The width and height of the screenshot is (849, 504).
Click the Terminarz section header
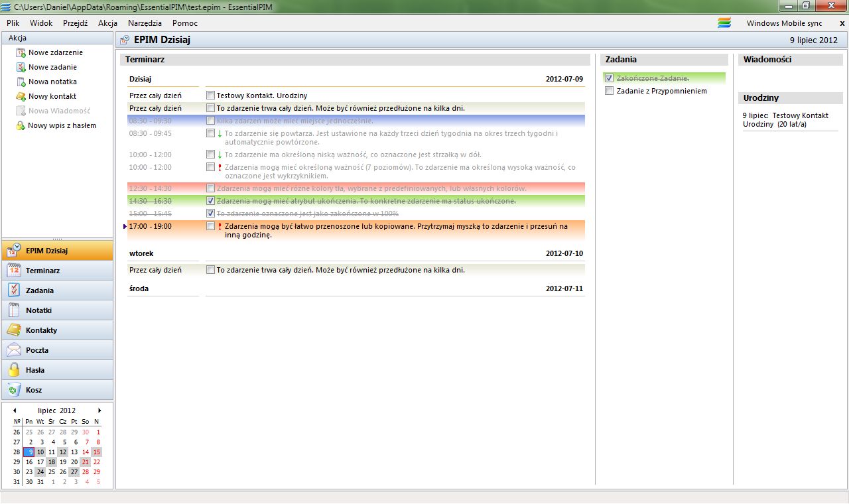point(355,59)
